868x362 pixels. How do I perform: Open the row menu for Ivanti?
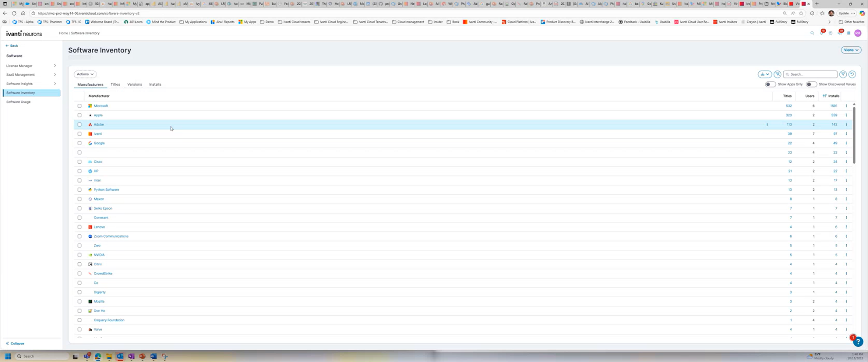click(846, 134)
